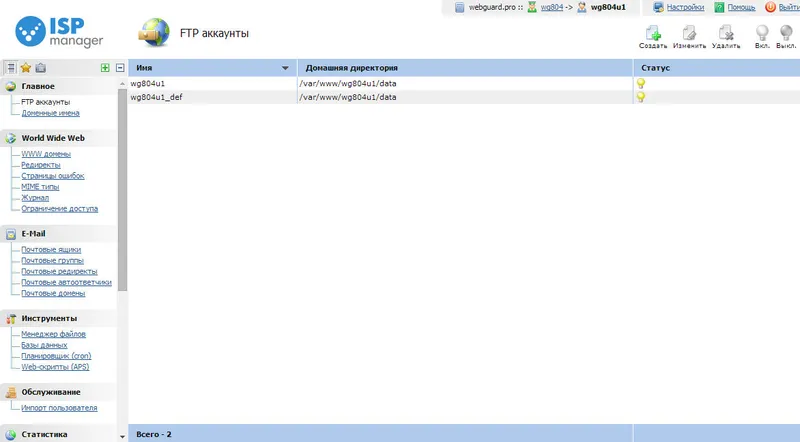
Task: Click status lightbulb of wg804u1 row
Action: pos(641,83)
